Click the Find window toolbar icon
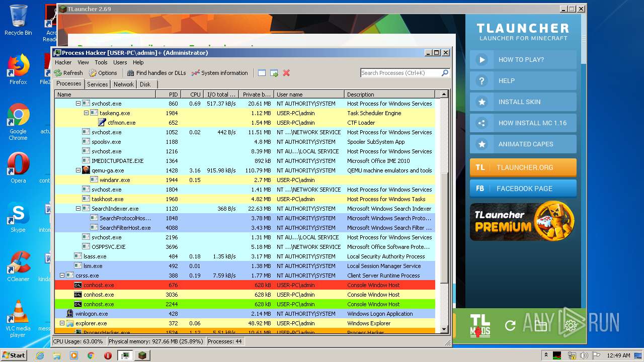 click(262, 73)
